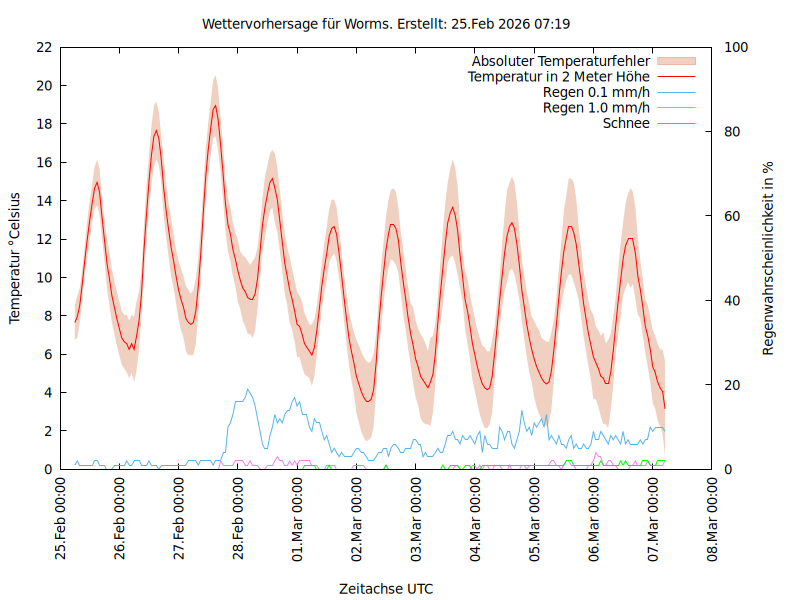Select the "Temperatur in 2 Meter Höhe" legend entry

tap(559, 76)
